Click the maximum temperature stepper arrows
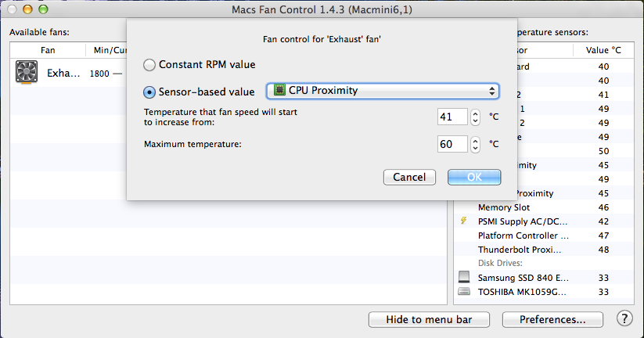644x338 pixels. (475, 144)
